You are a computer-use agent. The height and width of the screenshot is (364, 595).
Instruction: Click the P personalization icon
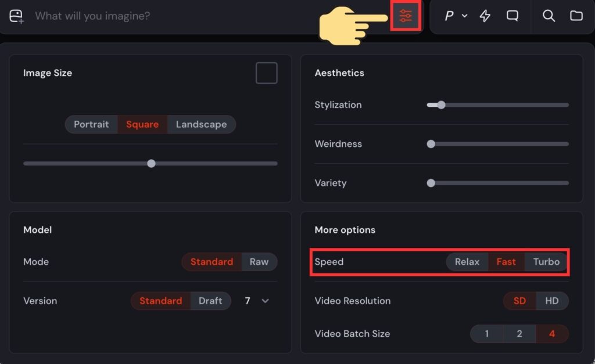[449, 16]
